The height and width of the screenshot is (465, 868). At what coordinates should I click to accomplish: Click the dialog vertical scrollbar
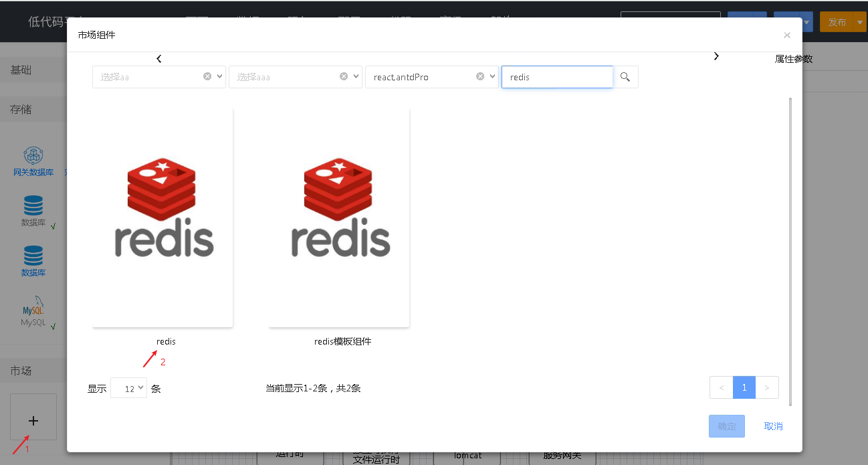790,251
